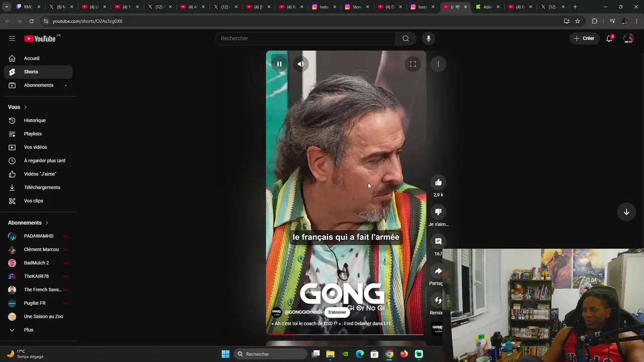Mute the Short's audio using speaker icon
This screenshot has height=362, width=644.
coord(300,64)
